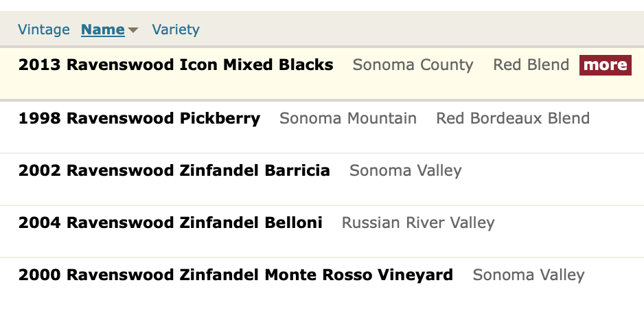Viewport: 644px width, 309px height.
Task: Click Sonoma Valley beside Zinfandel Barricia
Action: click(405, 170)
